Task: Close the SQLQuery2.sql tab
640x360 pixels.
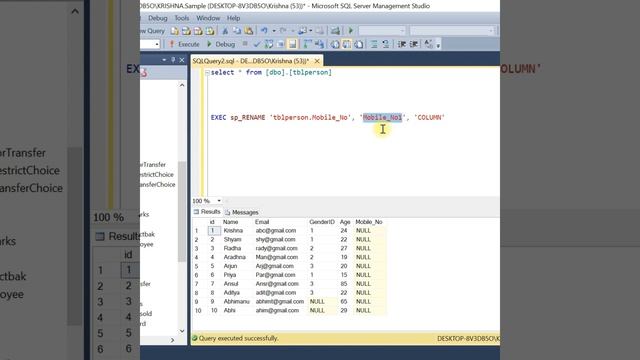Action: point(317,61)
